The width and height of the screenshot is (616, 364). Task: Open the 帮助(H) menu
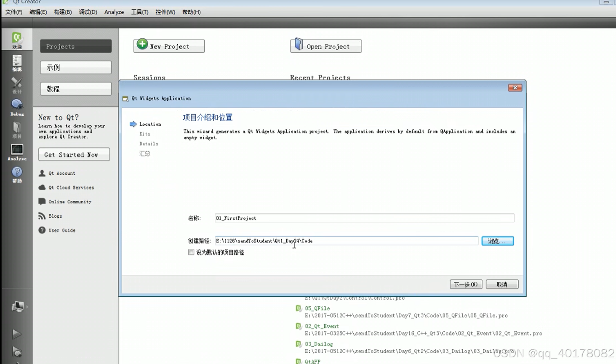(192, 12)
